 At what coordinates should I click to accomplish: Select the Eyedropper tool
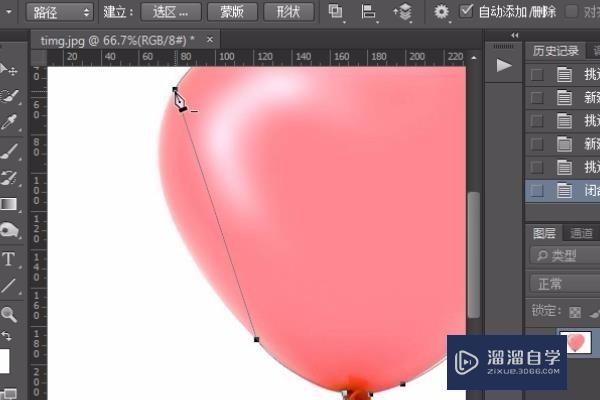9,122
